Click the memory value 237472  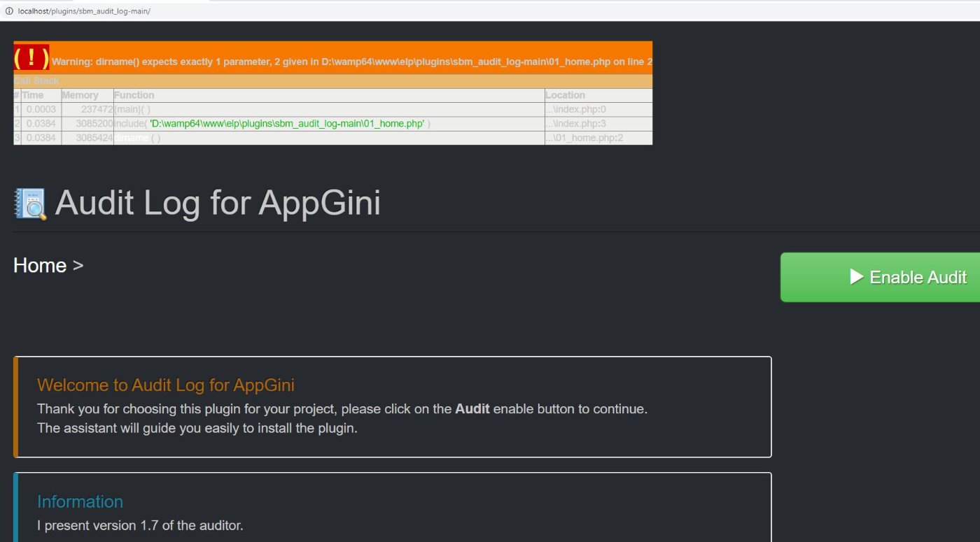pyautogui.click(x=97, y=109)
